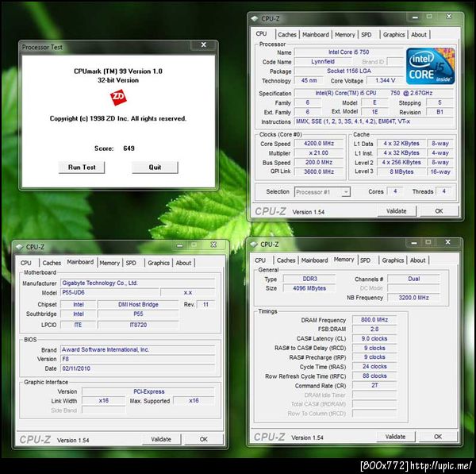Image resolution: width=476 pixels, height=474 pixels.
Task: Minimize the CPU-Z CPU tab window
Action: [x=415, y=17]
